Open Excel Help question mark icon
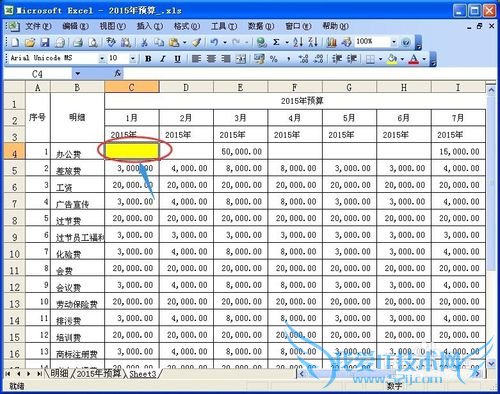The height and width of the screenshot is (394, 500). (x=406, y=42)
